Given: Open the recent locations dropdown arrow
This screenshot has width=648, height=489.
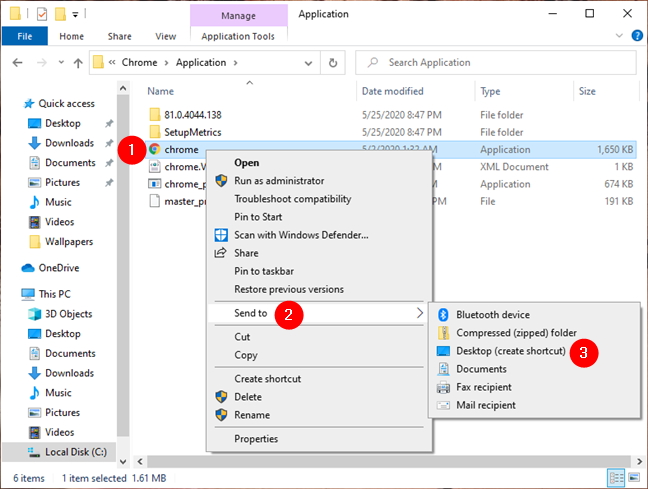Looking at the screenshot, I should pyautogui.click(x=61, y=62).
